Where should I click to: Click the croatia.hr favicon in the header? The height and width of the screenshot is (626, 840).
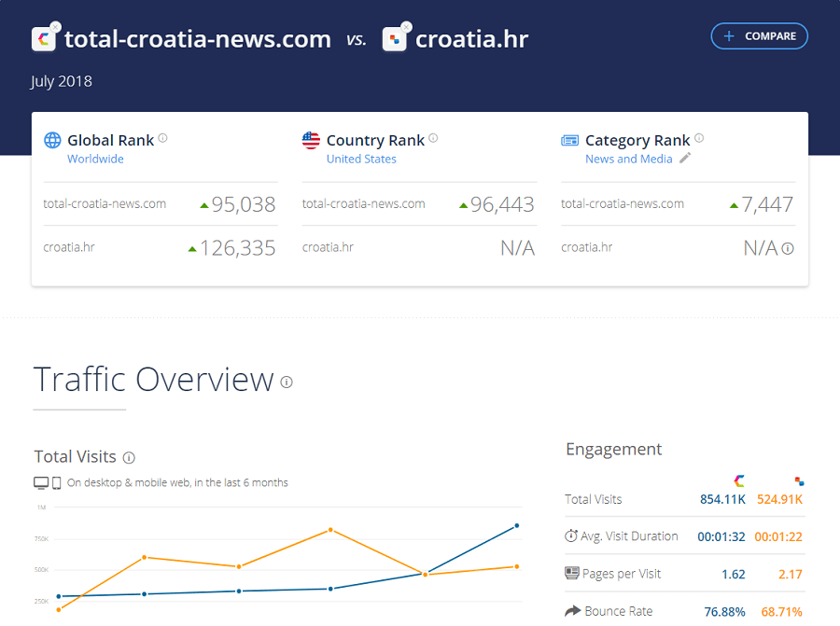(394, 39)
